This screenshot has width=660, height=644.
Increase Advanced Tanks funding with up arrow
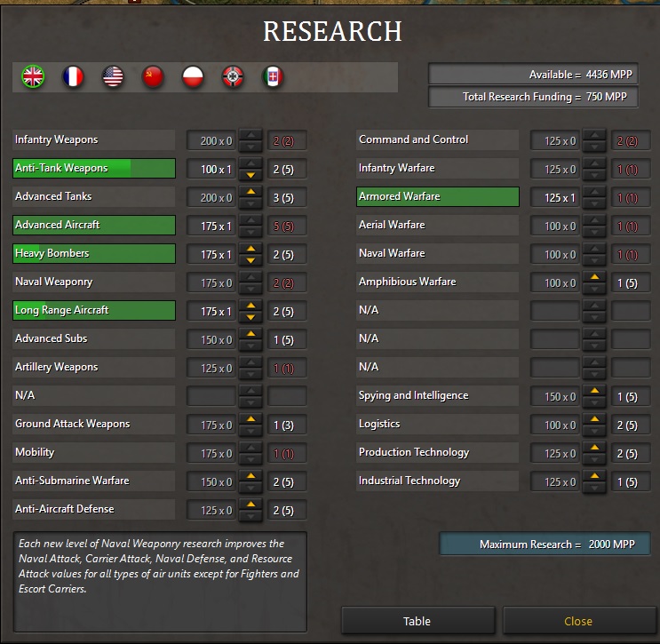point(250,192)
